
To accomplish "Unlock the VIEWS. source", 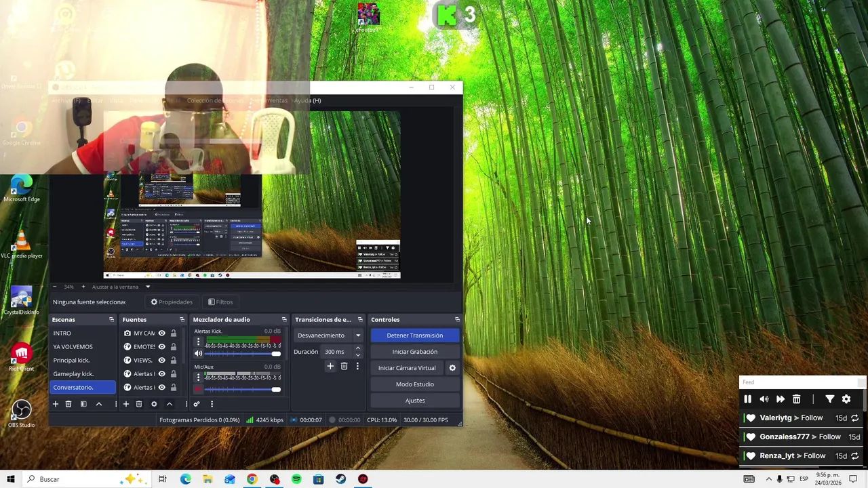I will click(x=174, y=361).
